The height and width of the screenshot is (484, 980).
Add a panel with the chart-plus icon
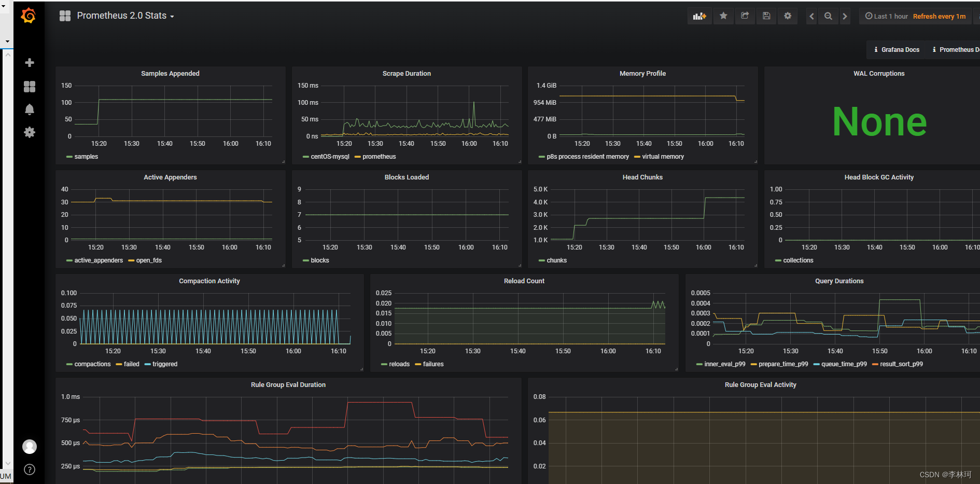pos(699,16)
